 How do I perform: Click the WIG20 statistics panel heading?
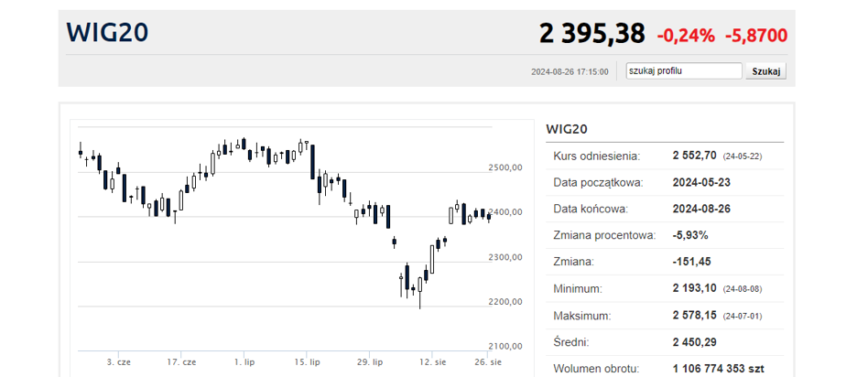click(566, 128)
